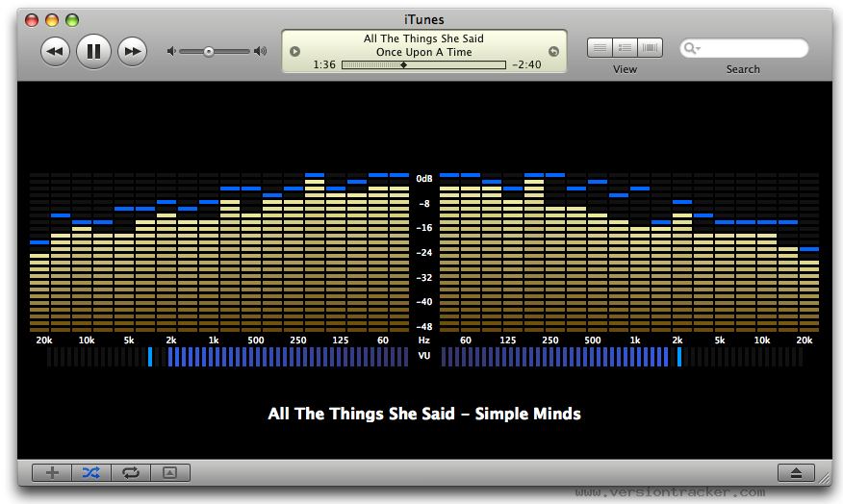Minimize the iTunes window
Image resolution: width=843 pixels, height=504 pixels.
52,20
